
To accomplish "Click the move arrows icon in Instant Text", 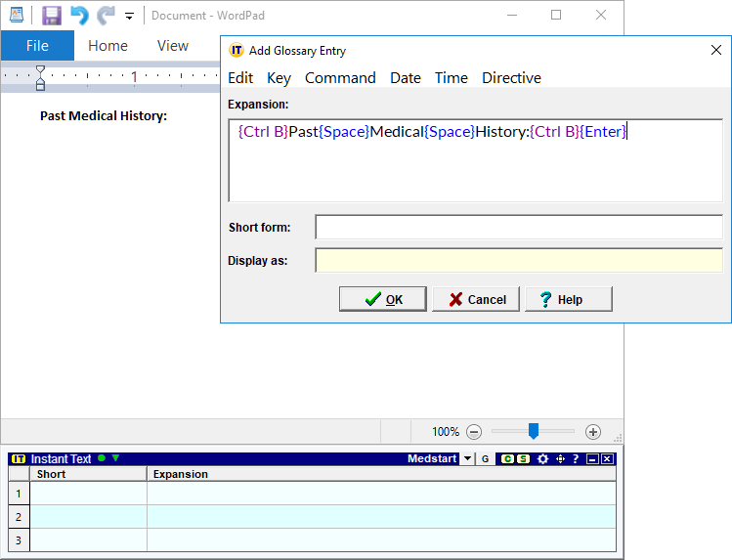I will click(560, 459).
